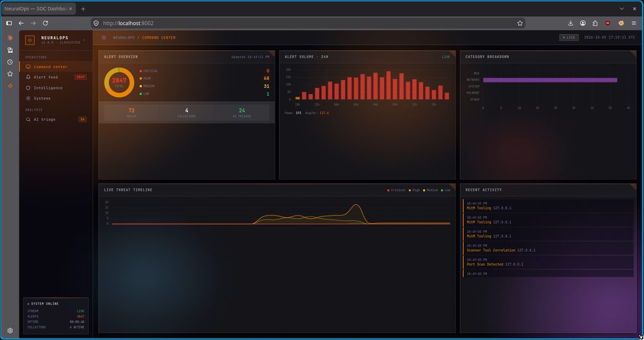Open the browser sidebar bookmarks star icon
This screenshot has height=340, width=644.
click(x=10, y=74)
